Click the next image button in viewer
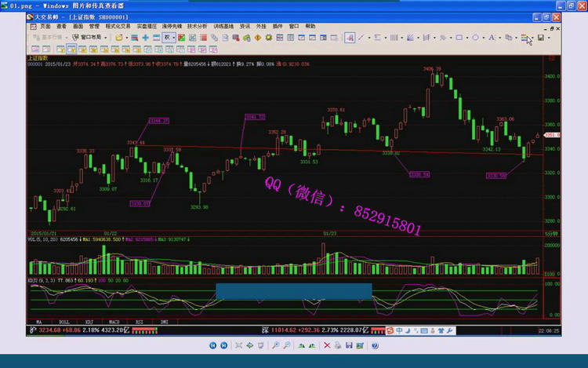Viewport: 588px width, 368px height. (x=224, y=345)
